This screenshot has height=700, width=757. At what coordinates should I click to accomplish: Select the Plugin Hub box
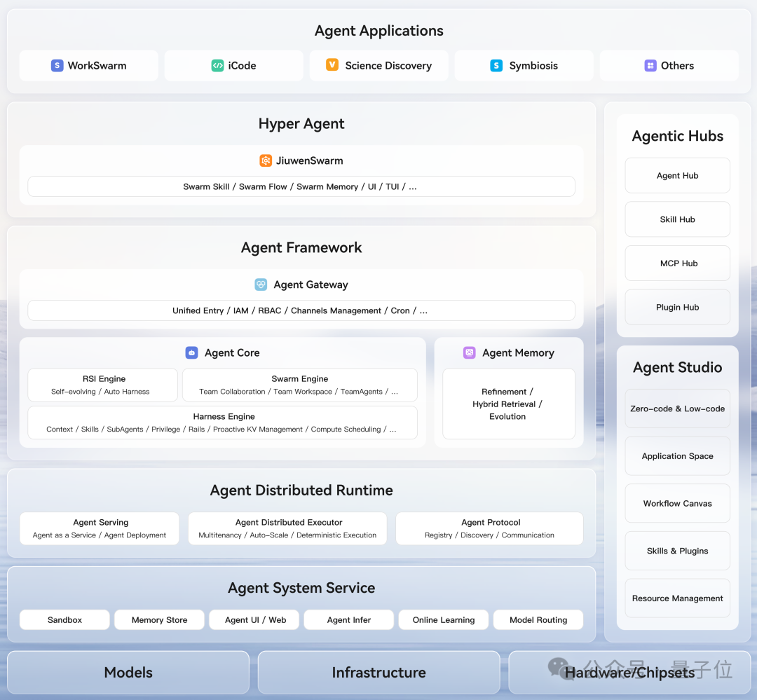677,307
